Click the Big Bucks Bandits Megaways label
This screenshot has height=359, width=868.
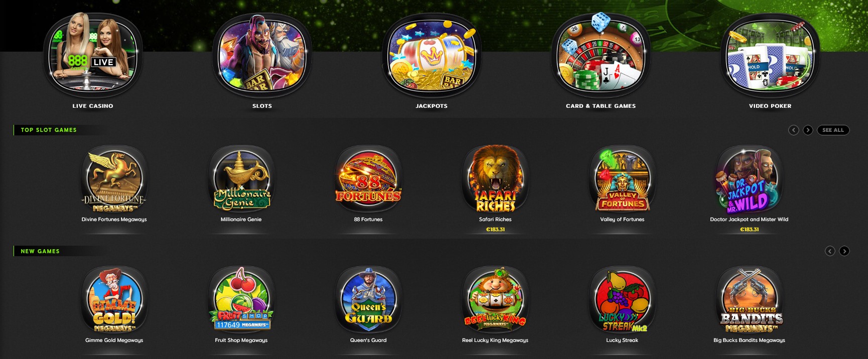[x=749, y=340]
